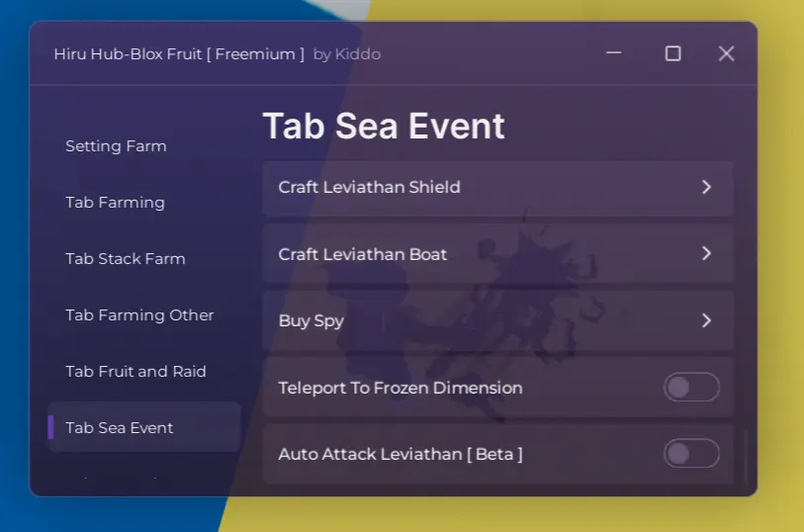Turn on Auto Attack Leviathan toggle
The image size is (804, 532).
[690, 454]
